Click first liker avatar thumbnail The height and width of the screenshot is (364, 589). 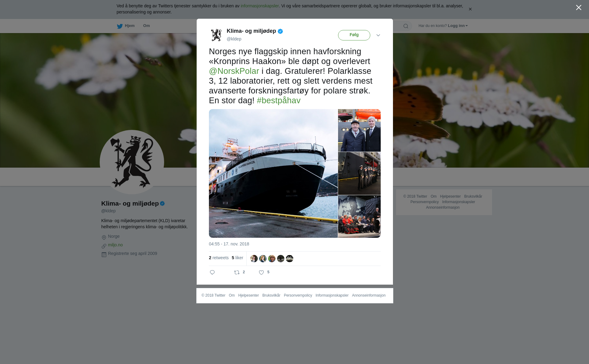tap(254, 259)
